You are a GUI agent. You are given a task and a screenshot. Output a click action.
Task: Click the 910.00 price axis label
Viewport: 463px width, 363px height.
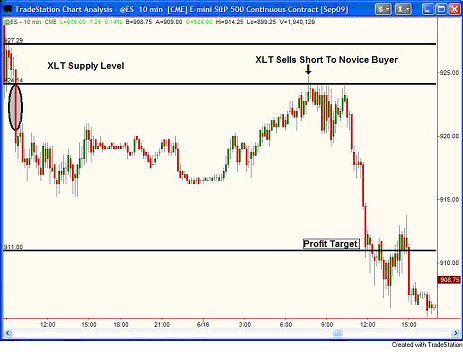[449, 263]
